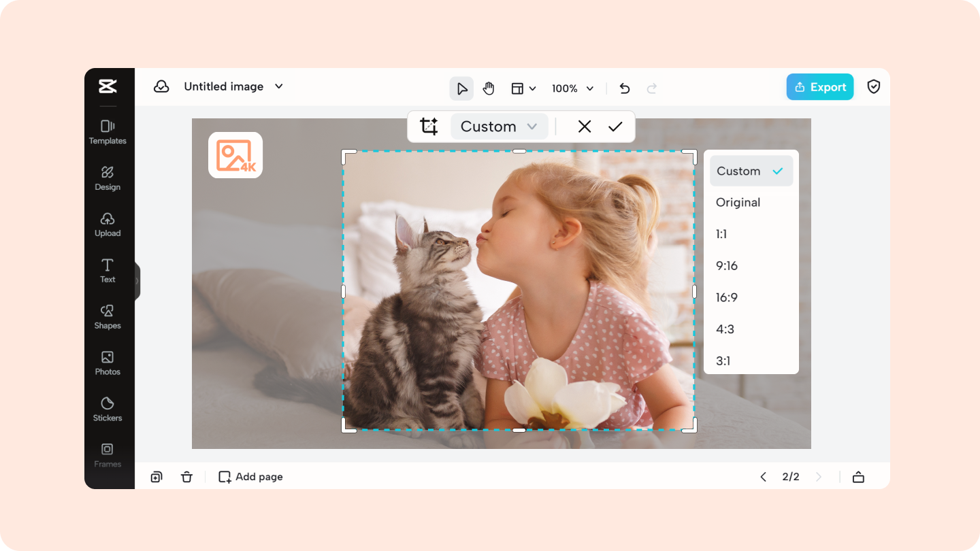Viewport: 980px width, 551px height.
Task: Click the top edge crop handle
Action: [x=519, y=151]
